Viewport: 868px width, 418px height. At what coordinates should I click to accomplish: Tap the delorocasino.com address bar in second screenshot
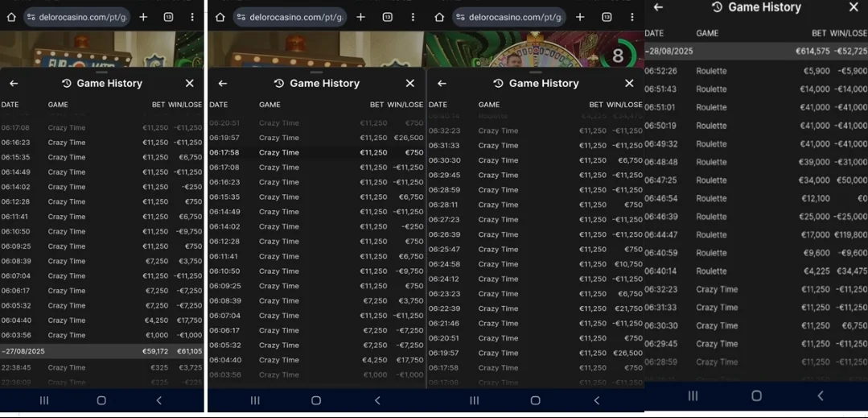[290, 17]
